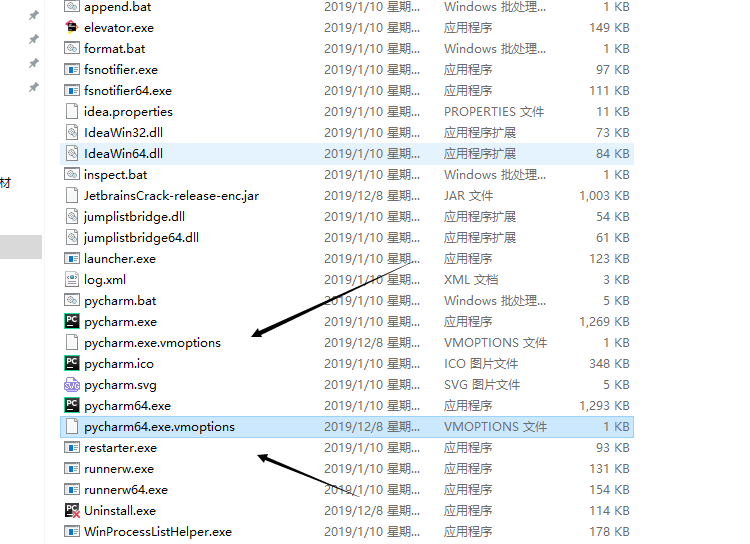This screenshot has width=750, height=544.
Task: Click the 348 KB size of pycharm.ico
Action: point(609,364)
